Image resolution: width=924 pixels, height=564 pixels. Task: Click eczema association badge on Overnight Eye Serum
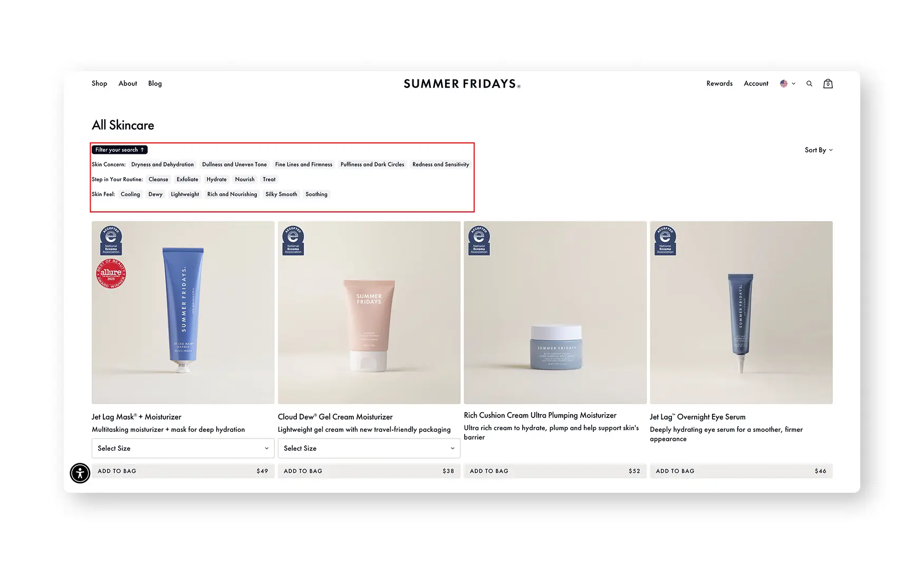click(665, 240)
